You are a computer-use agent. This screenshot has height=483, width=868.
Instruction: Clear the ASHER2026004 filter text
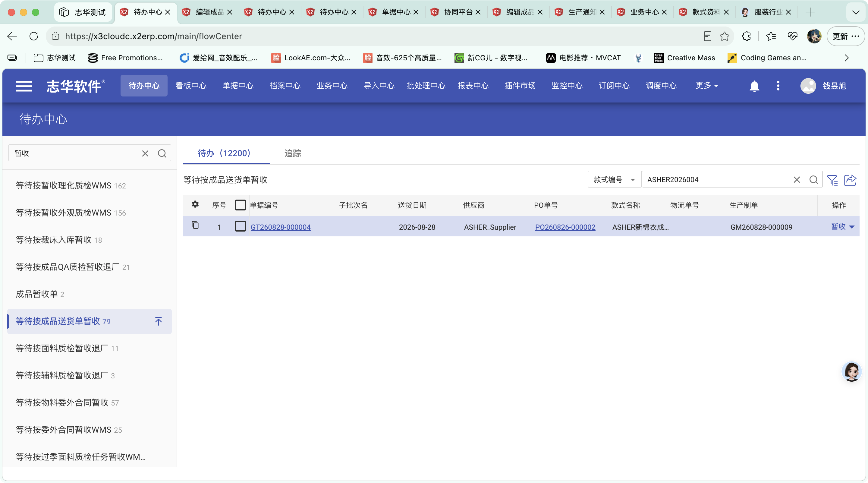tap(797, 180)
